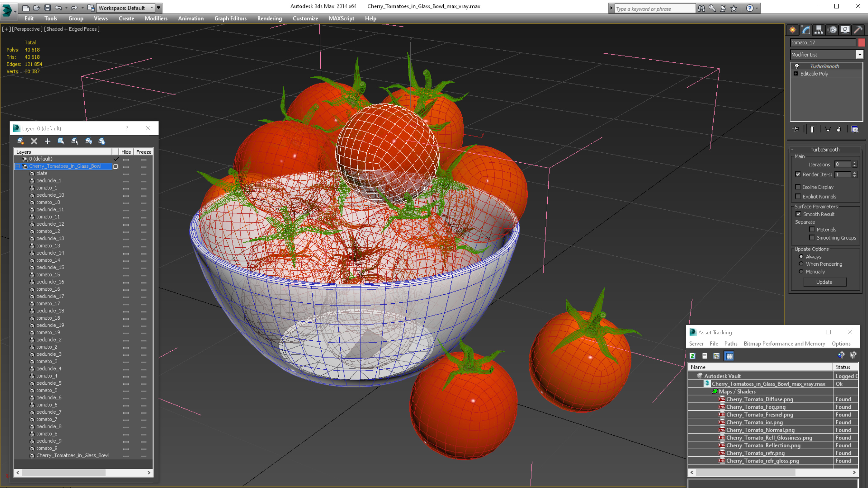Viewport: 868px width, 488px height.
Task: Click Refresh icon in Asset Tracking
Action: click(693, 356)
